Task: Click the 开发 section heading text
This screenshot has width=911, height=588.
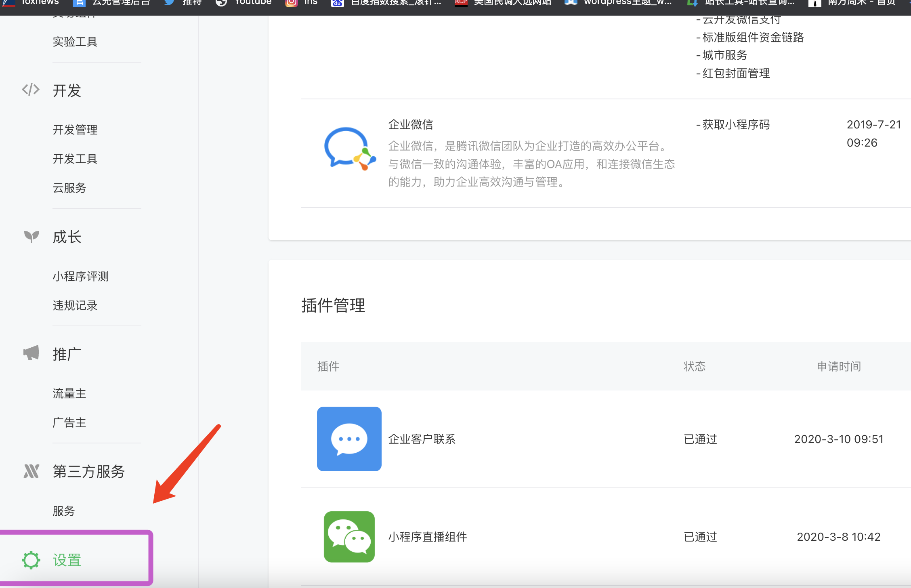Action: [x=67, y=90]
